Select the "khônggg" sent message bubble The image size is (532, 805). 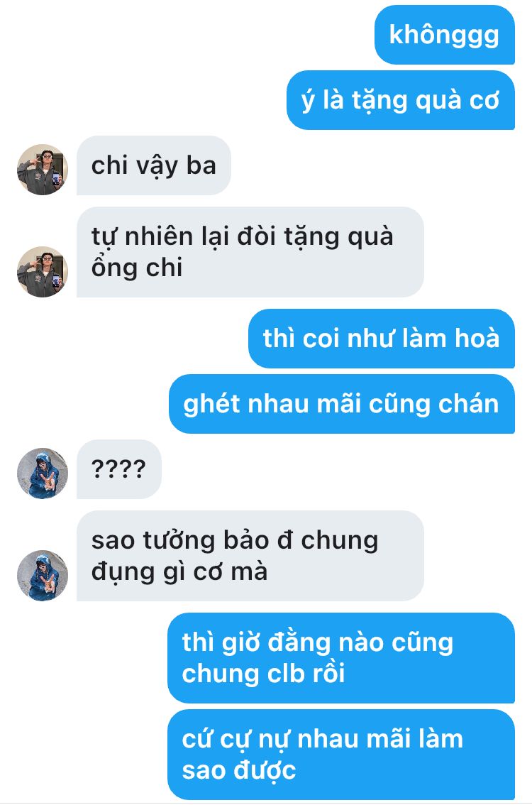tap(444, 35)
